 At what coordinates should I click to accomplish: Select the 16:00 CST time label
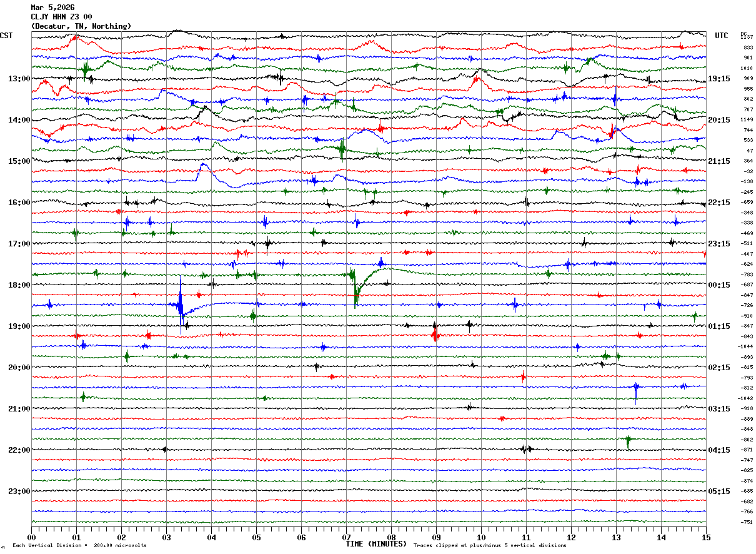point(19,203)
